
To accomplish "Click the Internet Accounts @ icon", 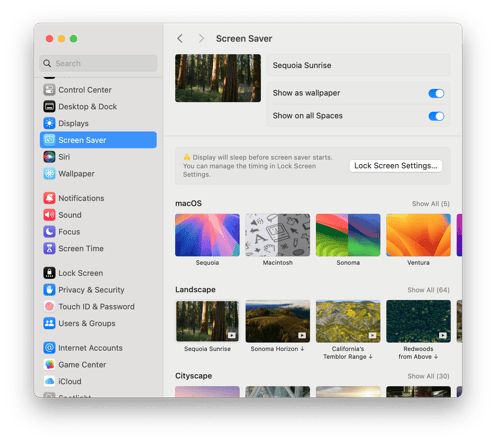I will [x=49, y=348].
